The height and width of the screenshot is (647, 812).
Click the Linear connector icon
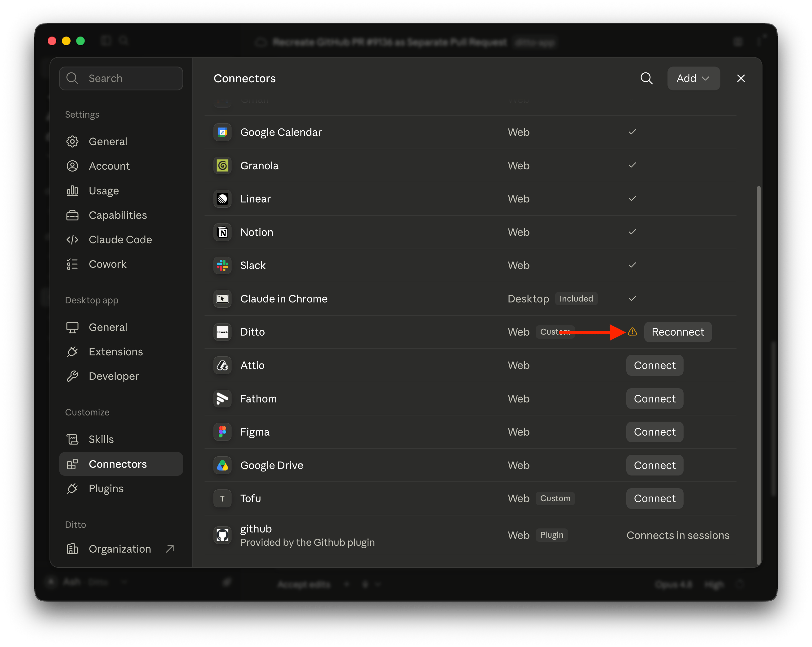click(222, 198)
